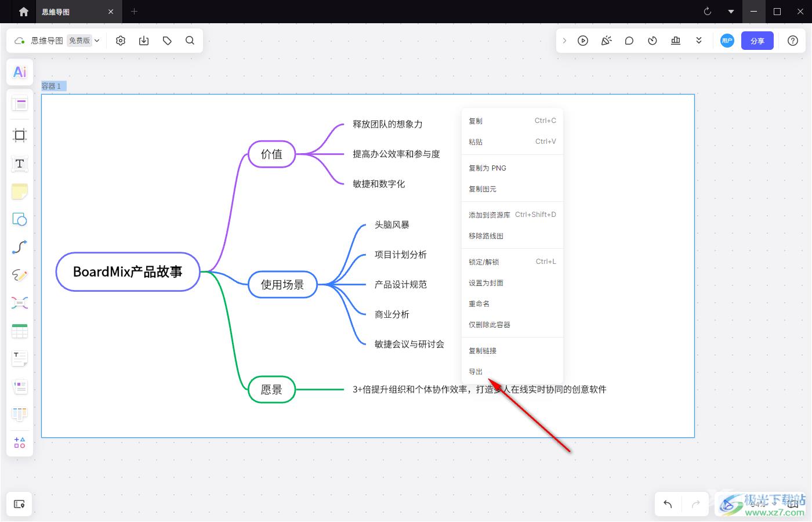Image resolution: width=812 pixels, height=522 pixels.
Task: Click the 分享 share button
Action: pyautogui.click(x=757, y=41)
